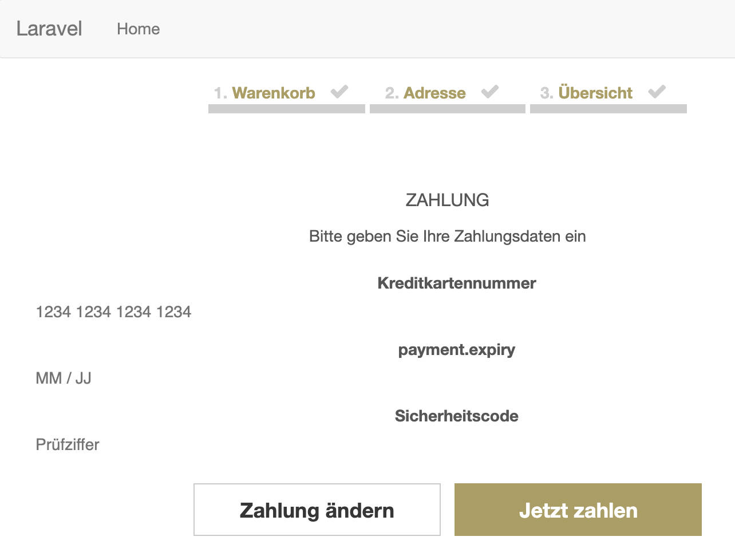
Task: Click the payment.expiry label
Action: 457,350
